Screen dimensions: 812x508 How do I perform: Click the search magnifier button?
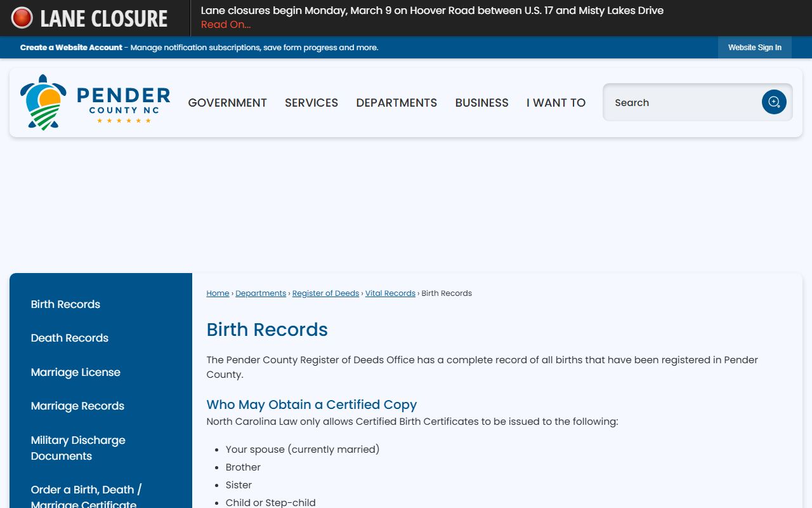coord(774,102)
